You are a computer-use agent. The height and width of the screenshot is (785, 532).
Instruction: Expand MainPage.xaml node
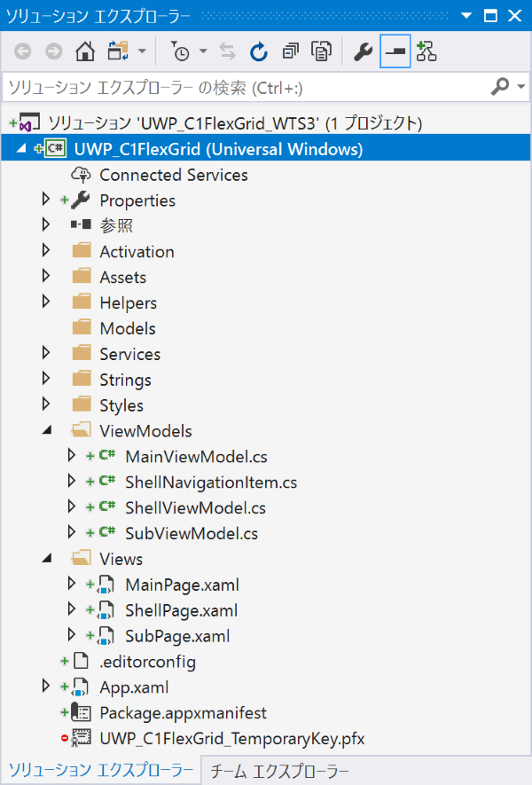71,583
